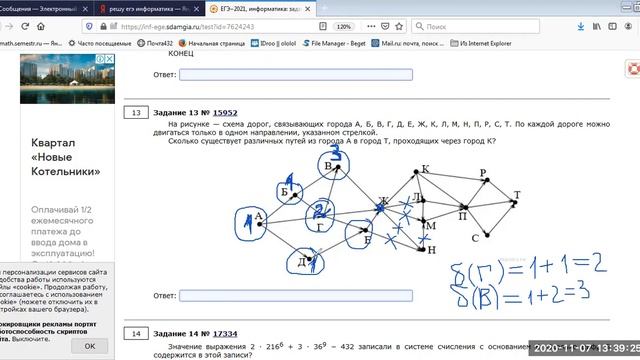Viewport: 640px width, 360px height.
Task: Open math.semestr.ru bookmark
Action: [31, 43]
